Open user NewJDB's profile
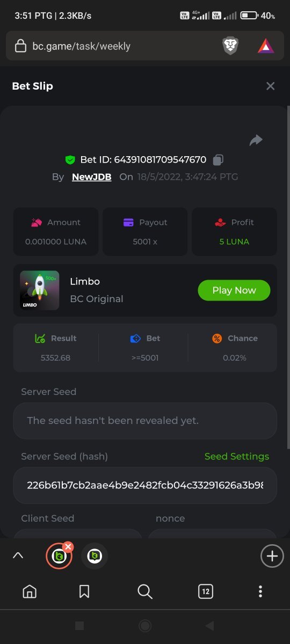This screenshot has height=644, width=290. 92,177
